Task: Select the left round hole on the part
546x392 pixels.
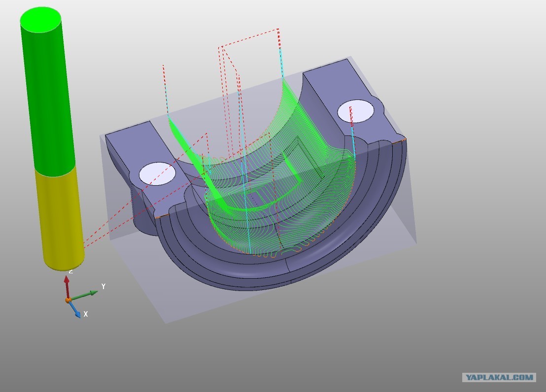Action: pyautogui.click(x=157, y=174)
